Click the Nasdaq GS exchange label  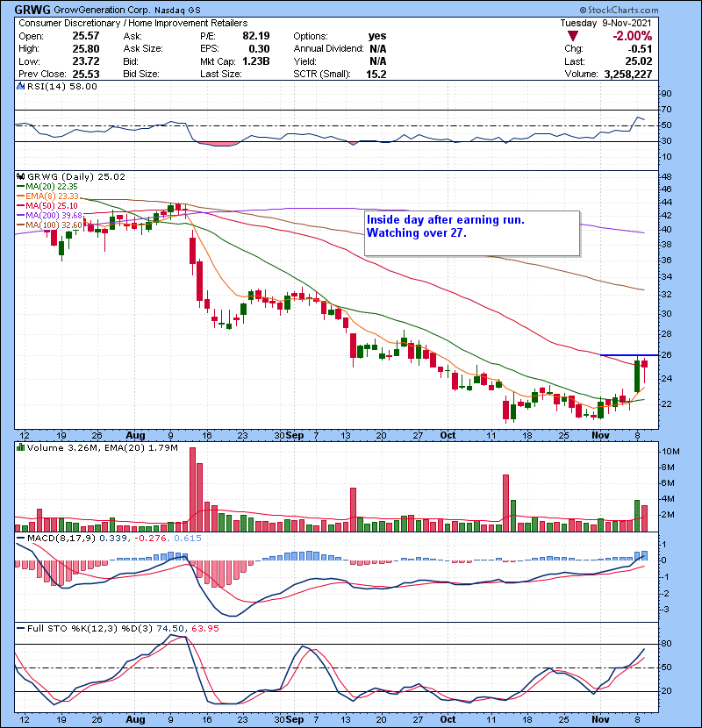177,10
